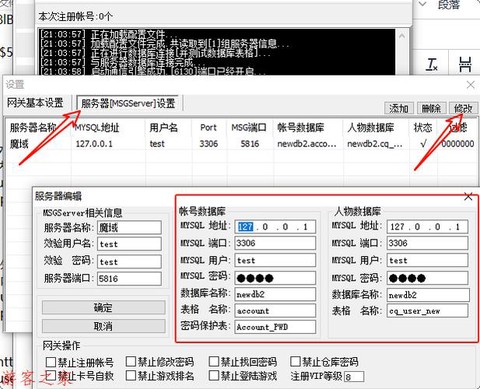Edit 人物数据库 数据库名称 field
Viewport: 480px width, 389px height.
[428, 295]
